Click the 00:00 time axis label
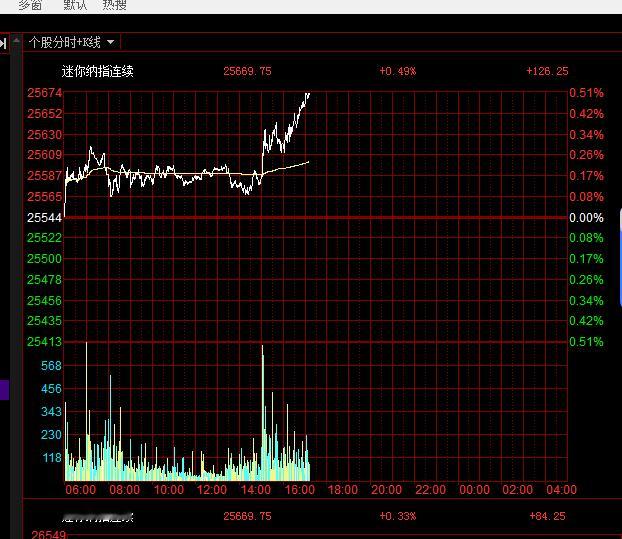Image resolution: width=622 pixels, height=539 pixels. click(x=474, y=490)
